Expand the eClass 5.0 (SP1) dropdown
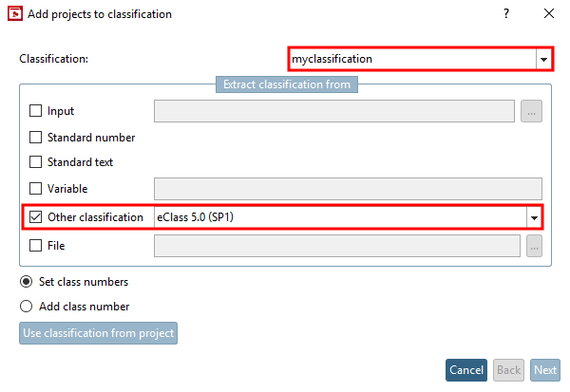 pos(534,217)
